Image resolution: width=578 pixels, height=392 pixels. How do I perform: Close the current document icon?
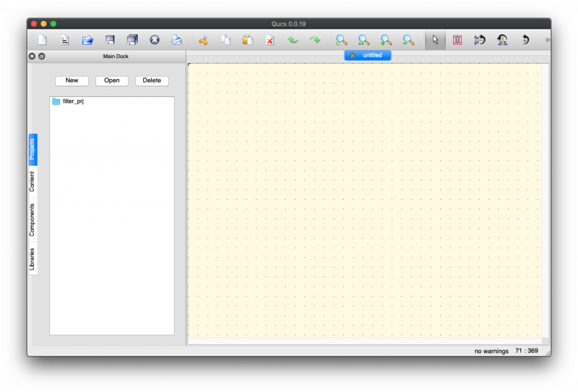click(x=155, y=40)
